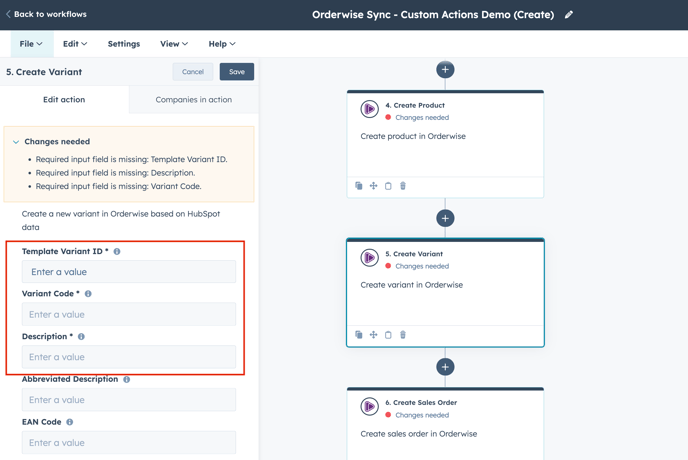This screenshot has width=688, height=460.
Task: Click the missing Template Variant ID warning
Action: (x=132, y=159)
